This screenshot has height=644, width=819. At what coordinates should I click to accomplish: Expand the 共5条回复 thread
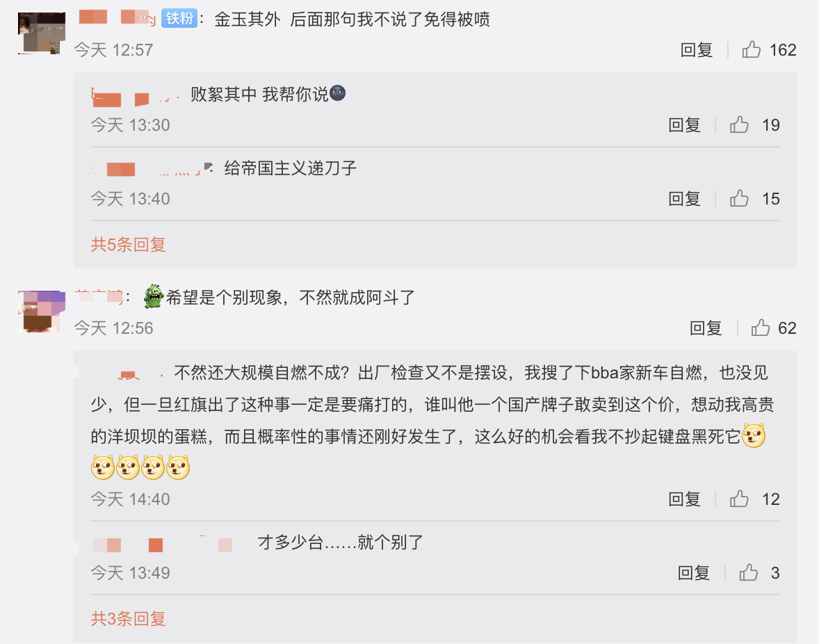pyautogui.click(x=129, y=244)
